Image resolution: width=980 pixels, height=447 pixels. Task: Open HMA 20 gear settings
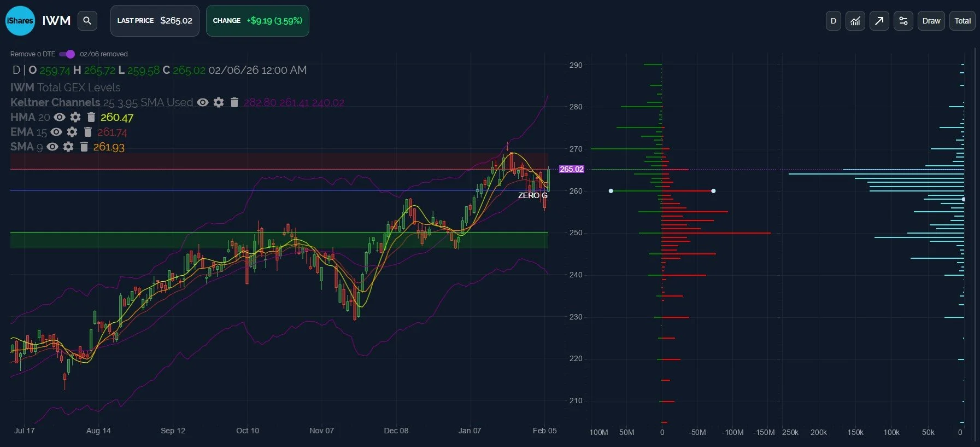tap(75, 117)
